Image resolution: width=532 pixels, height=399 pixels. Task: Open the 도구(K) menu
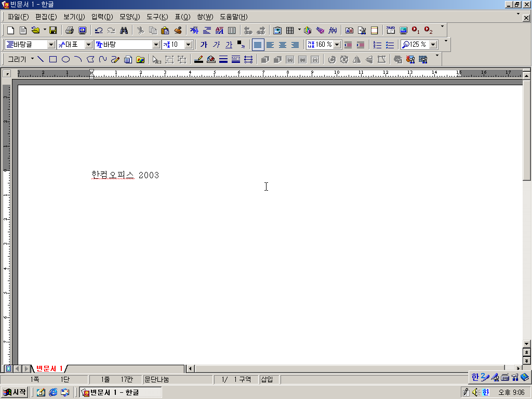(x=157, y=17)
